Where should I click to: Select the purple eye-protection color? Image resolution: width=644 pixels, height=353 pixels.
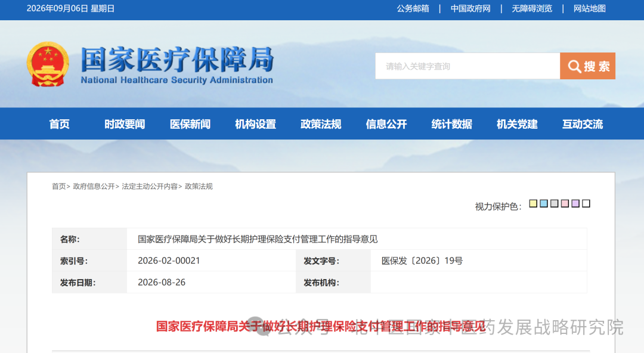coord(576,203)
